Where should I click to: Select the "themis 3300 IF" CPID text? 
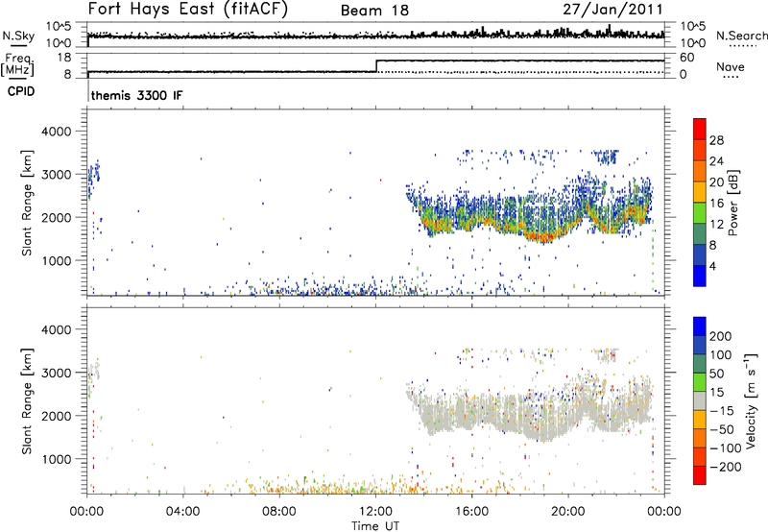[136, 95]
